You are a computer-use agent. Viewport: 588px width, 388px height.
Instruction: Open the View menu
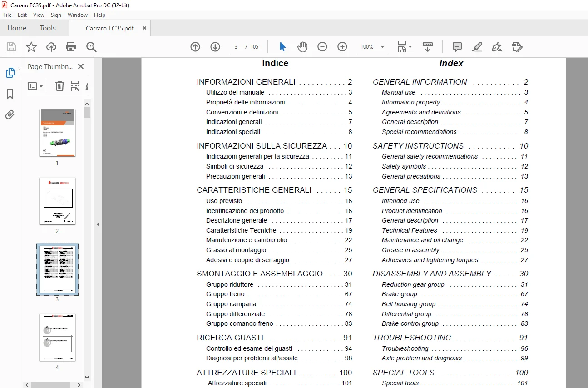tap(39, 15)
